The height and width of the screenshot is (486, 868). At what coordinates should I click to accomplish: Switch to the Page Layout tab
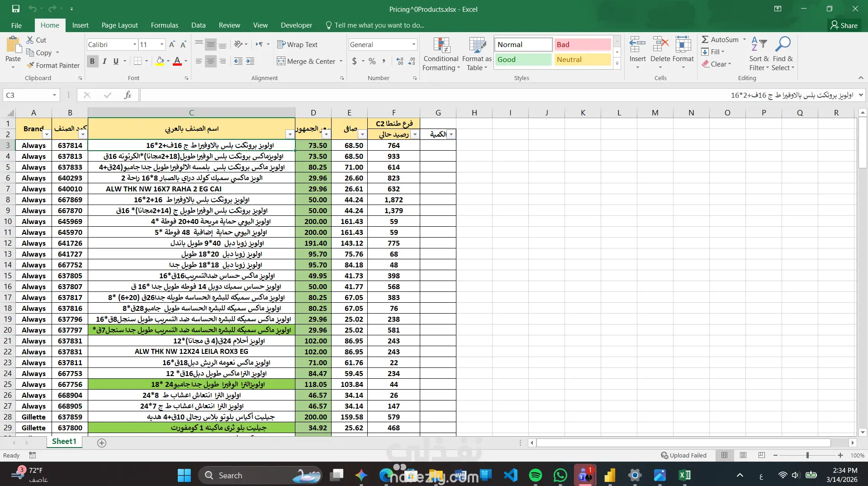pyautogui.click(x=119, y=25)
